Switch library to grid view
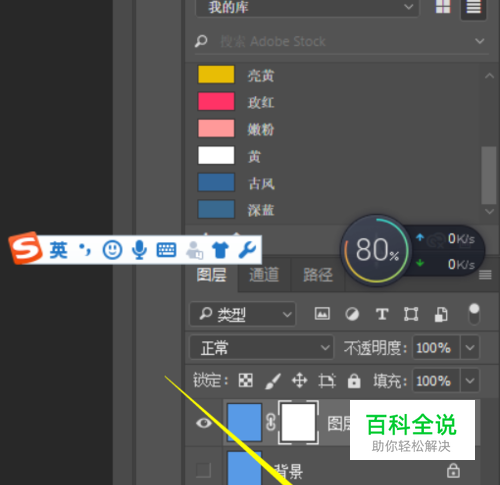Image resolution: width=500 pixels, height=485 pixels. point(443,6)
